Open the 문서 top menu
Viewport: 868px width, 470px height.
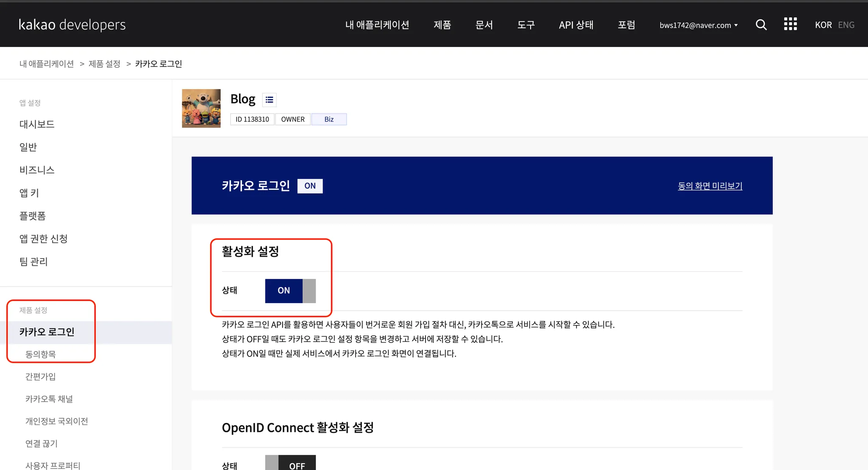coord(484,25)
